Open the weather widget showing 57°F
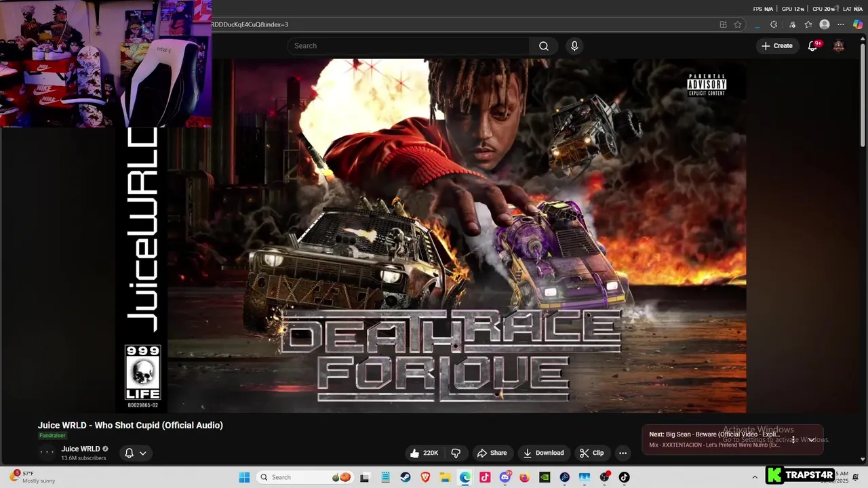 tap(32, 477)
